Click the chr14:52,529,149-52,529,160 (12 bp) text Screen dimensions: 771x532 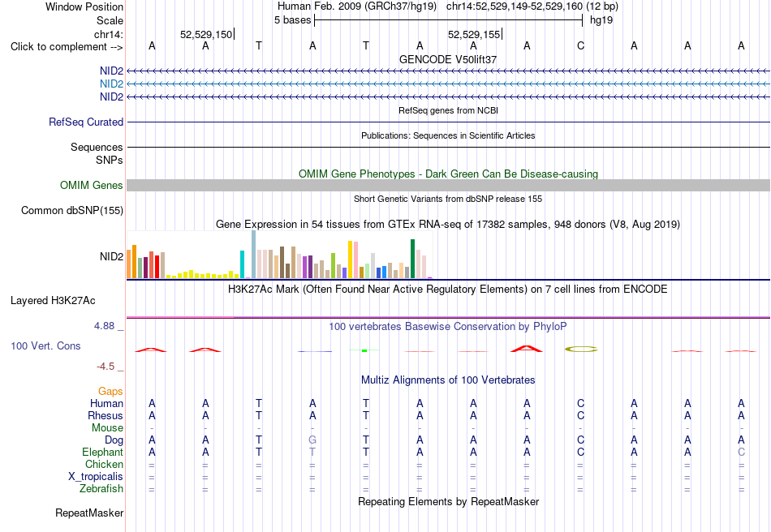[532, 6]
